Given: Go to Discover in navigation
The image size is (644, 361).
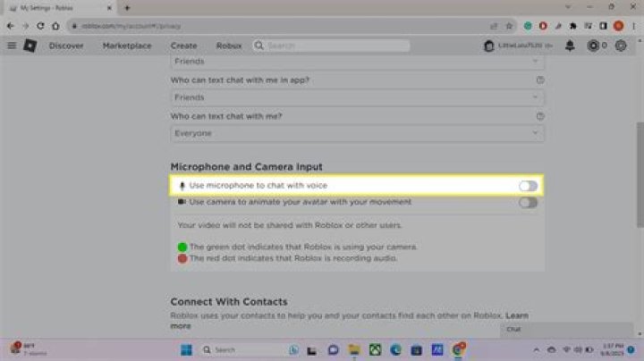Looking at the screenshot, I should pyautogui.click(x=66, y=45).
